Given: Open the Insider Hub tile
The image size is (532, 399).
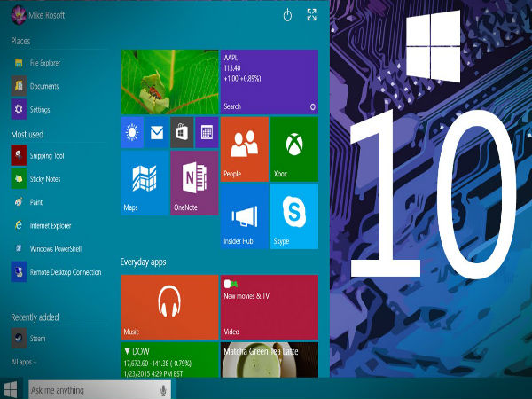Looking at the screenshot, I should 244,215.
